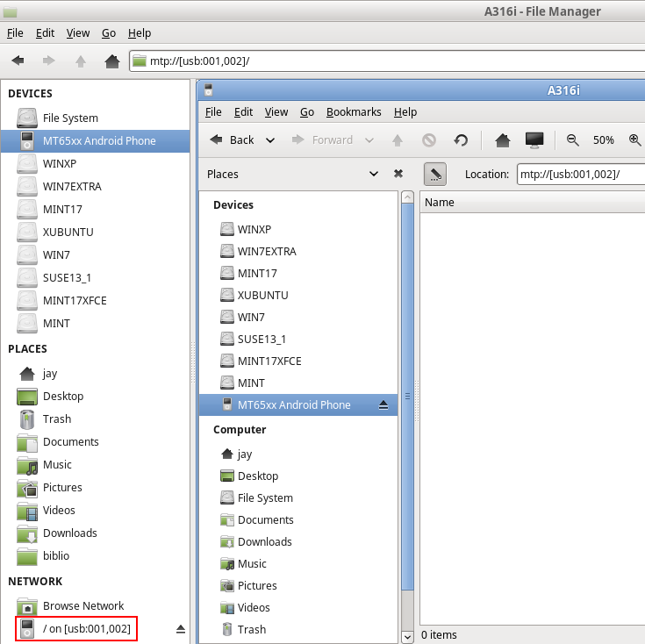Toggle the location text entry edit button
This screenshot has height=644, width=645.
[x=435, y=174]
